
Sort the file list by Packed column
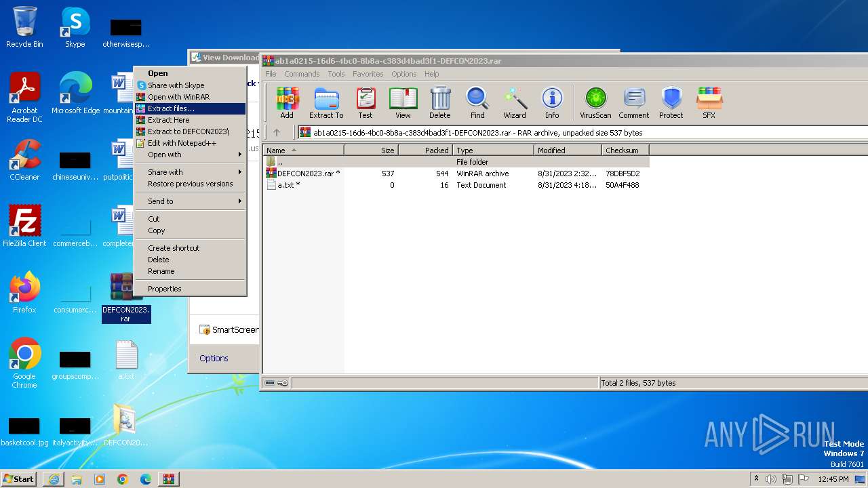click(x=425, y=150)
